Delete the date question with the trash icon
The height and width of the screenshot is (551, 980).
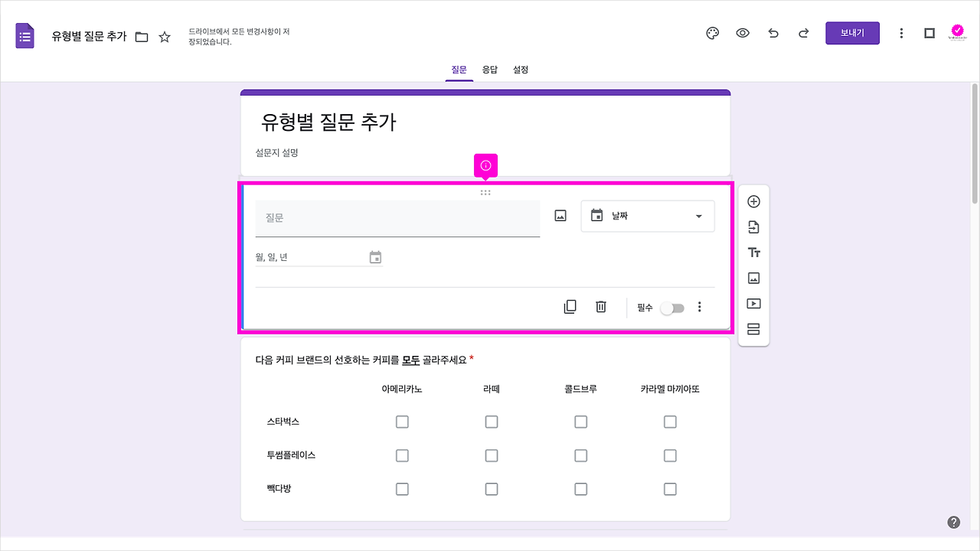click(x=600, y=306)
